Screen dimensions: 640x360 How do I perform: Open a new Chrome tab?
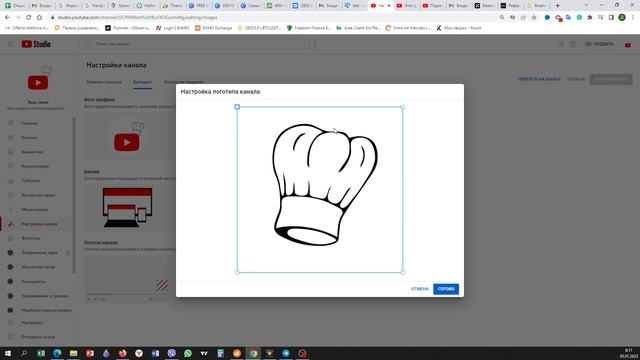click(558, 6)
